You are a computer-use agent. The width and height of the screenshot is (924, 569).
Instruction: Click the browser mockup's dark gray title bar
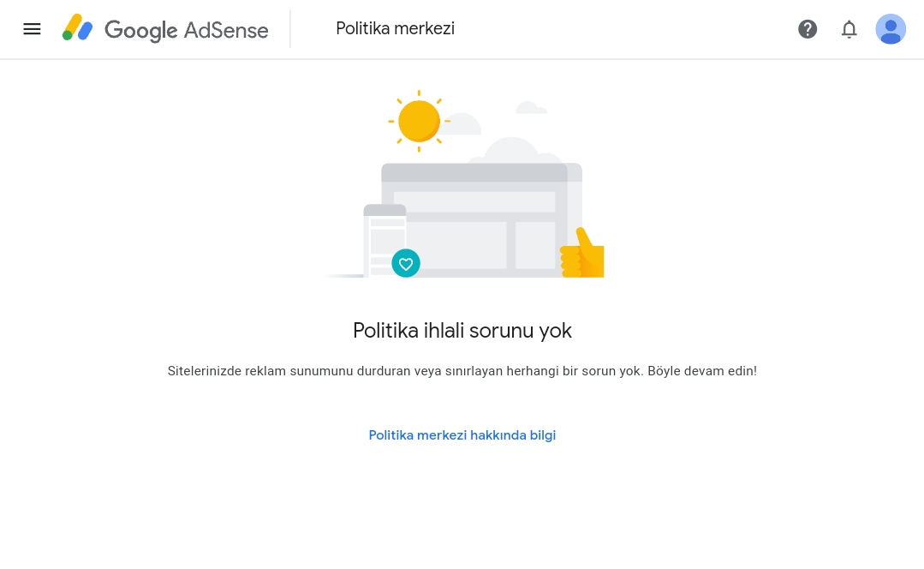pos(475,172)
